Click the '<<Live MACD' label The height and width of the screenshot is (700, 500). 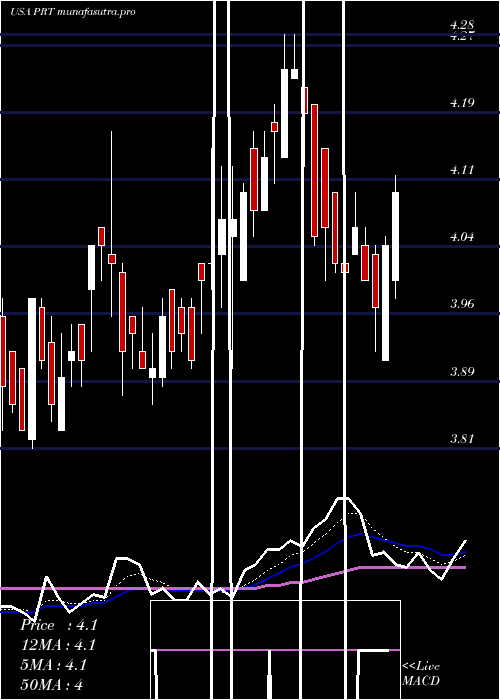(421, 673)
